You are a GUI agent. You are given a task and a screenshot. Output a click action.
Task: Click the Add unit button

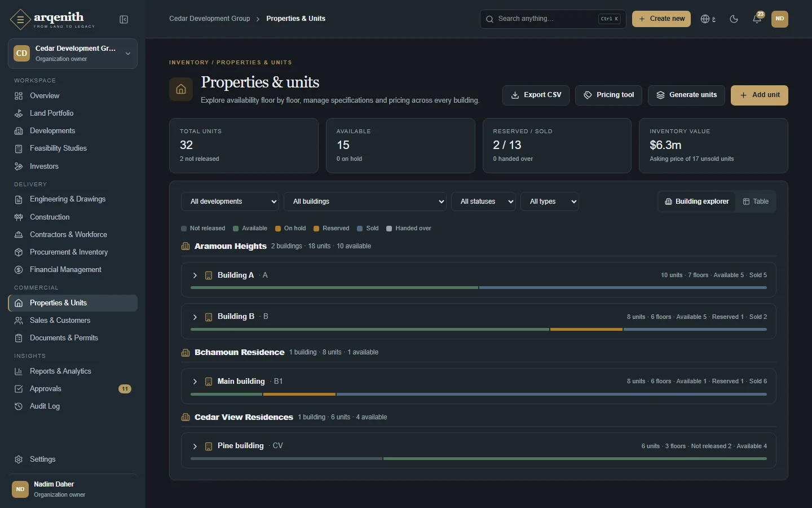[x=760, y=95]
